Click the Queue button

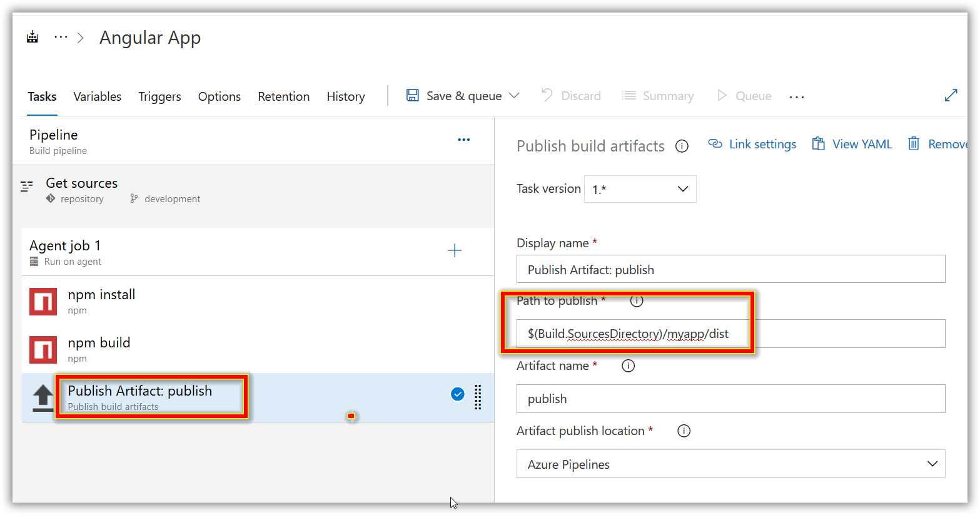(x=744, y=96)
